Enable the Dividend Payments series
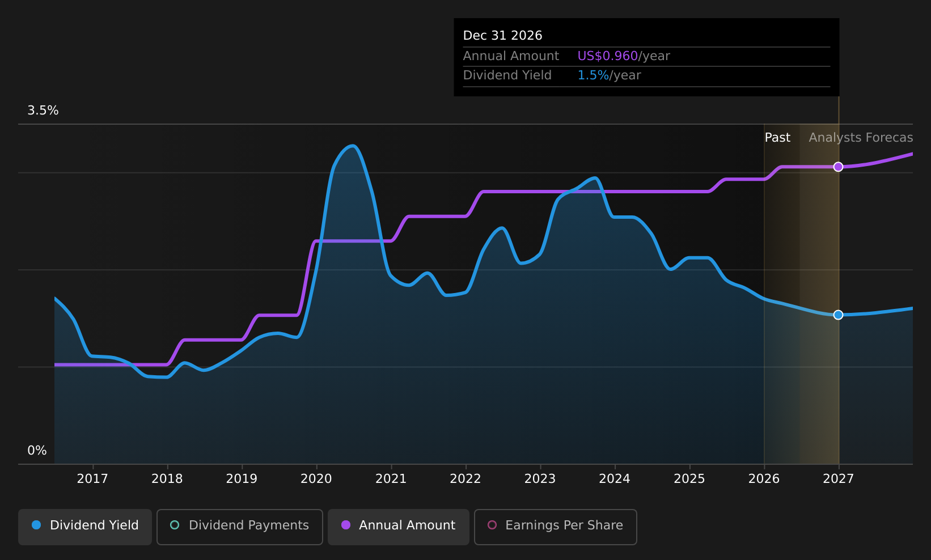The image size is (931, 560). coord(240,527)
